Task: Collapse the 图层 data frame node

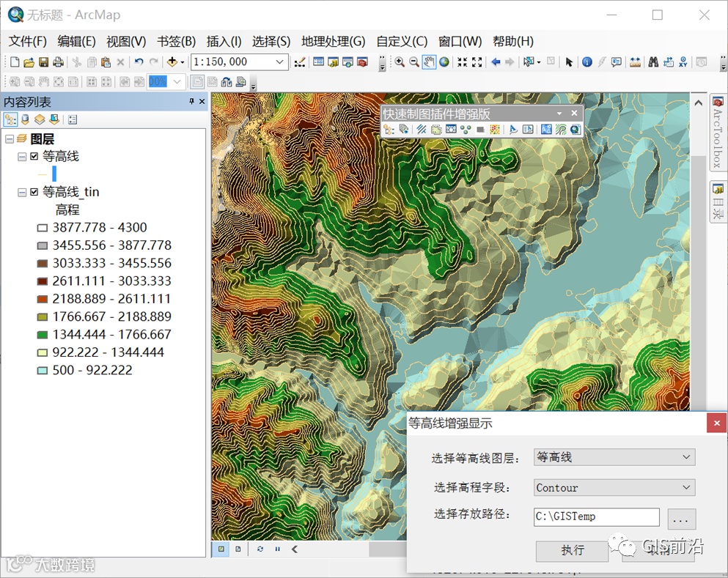Action: (x=9, y=138)
